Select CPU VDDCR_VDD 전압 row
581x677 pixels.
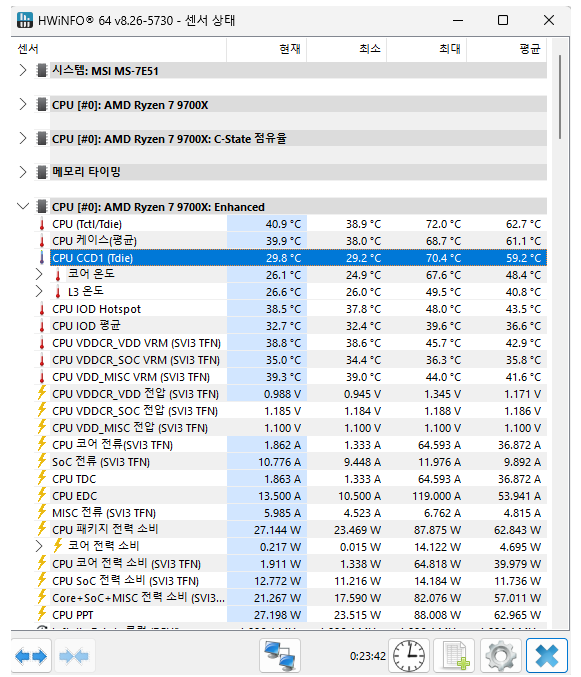(290, 394)
